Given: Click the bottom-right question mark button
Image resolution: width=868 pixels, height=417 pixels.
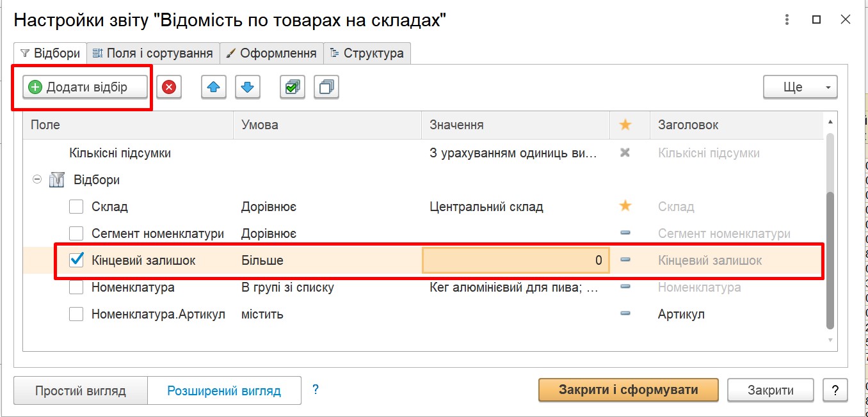Looking at the screenshot, I should [835, 389].
